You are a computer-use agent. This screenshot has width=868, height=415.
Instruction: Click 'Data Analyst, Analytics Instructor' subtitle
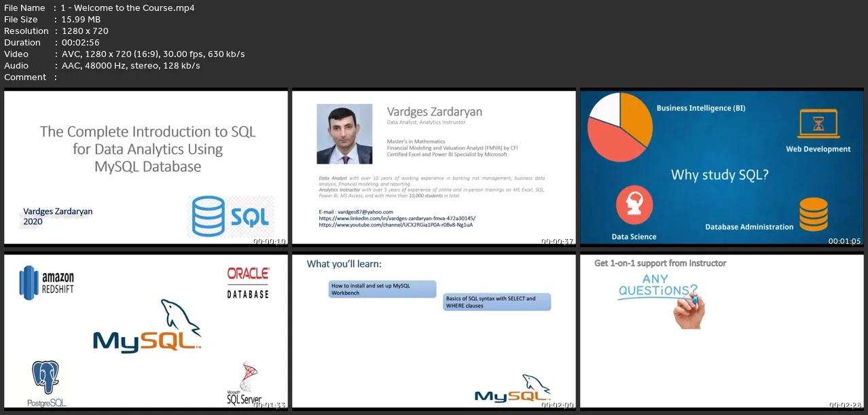coord(426,123)
